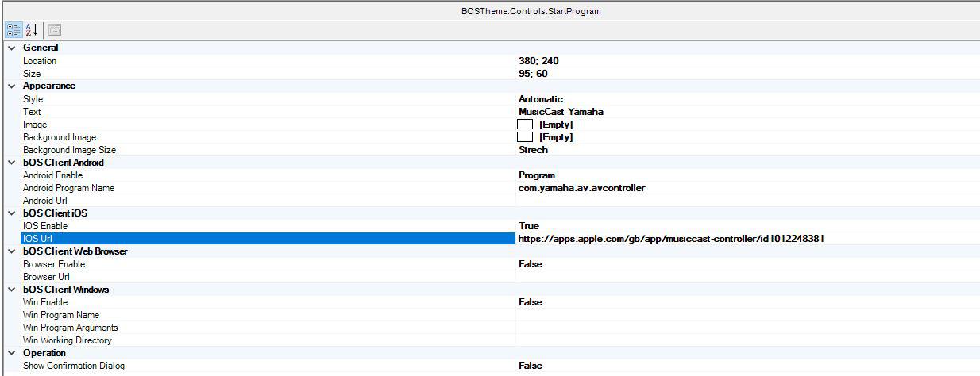Click the Categorized view toolbar icon
980x376 pixels.
pyautogui.click(x=14, y=30)
